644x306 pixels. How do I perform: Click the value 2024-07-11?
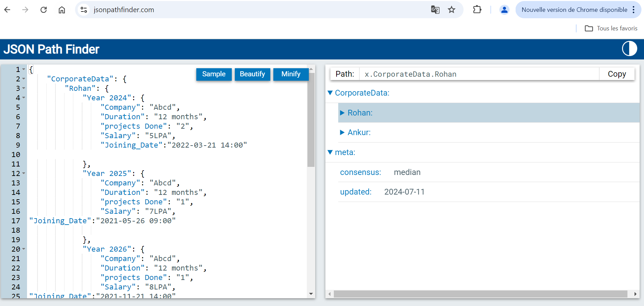(404, 192)
